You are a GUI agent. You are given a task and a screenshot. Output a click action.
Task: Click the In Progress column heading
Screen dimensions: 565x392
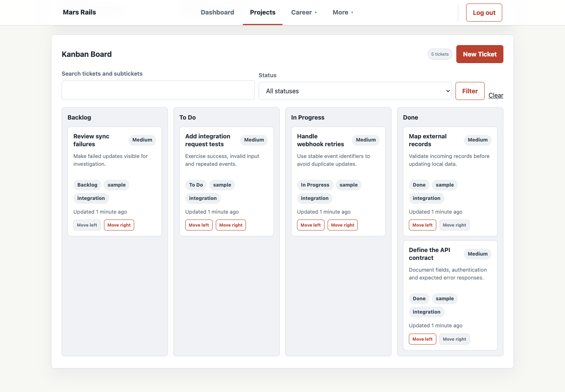[308, 118]
